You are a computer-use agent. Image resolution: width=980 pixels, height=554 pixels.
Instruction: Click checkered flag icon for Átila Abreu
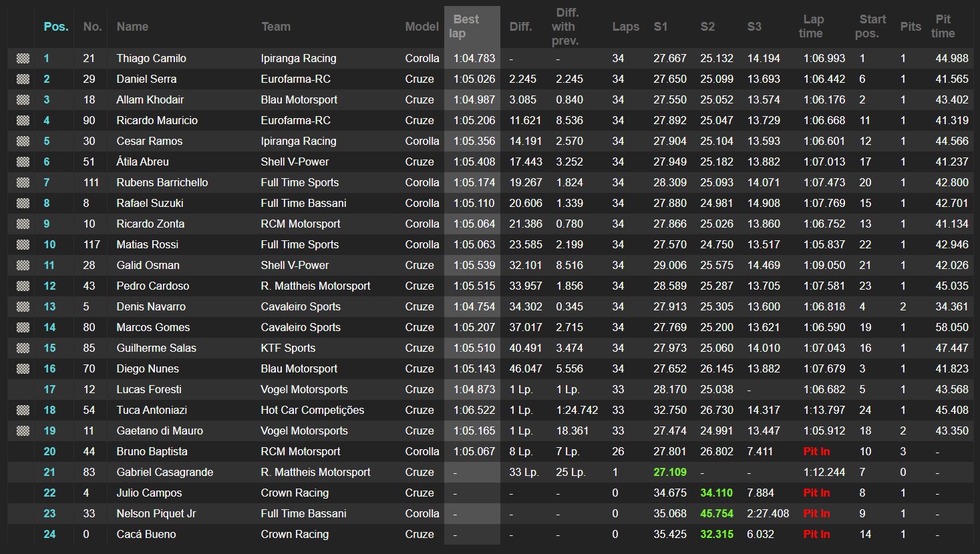[23, 162]
